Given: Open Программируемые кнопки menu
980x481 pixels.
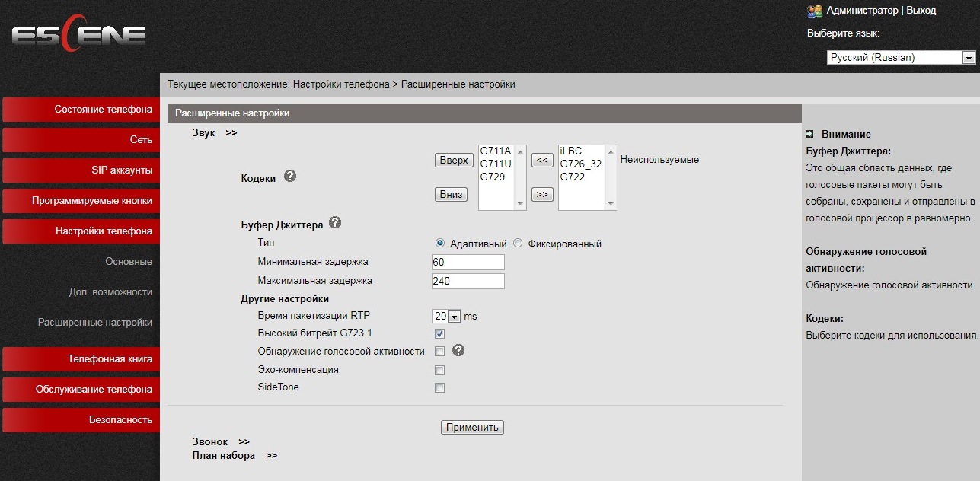Looking at the screenshot, I should click(81, 201).
